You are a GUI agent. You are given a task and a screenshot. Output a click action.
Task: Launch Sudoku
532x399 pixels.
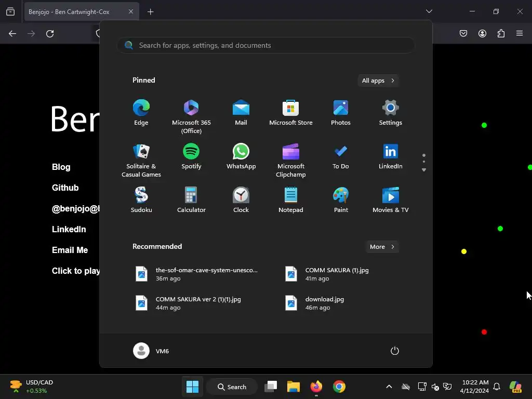pyautogui.click(x=141, y=200)
